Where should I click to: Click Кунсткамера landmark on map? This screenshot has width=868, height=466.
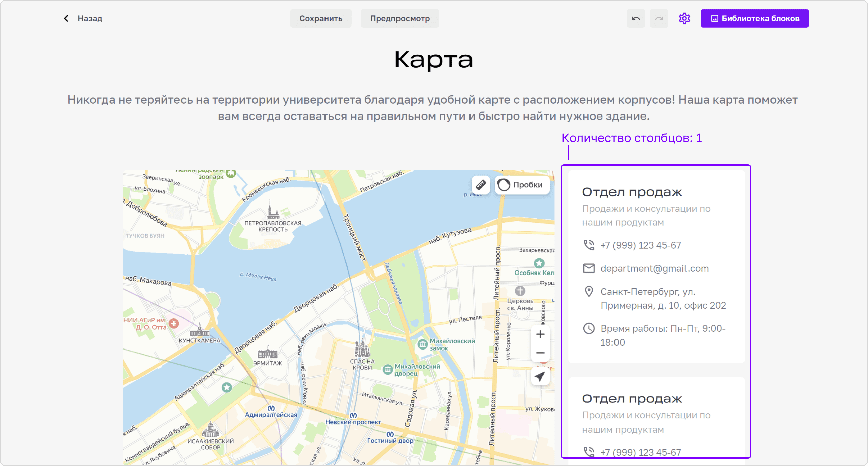click(200, 333)
